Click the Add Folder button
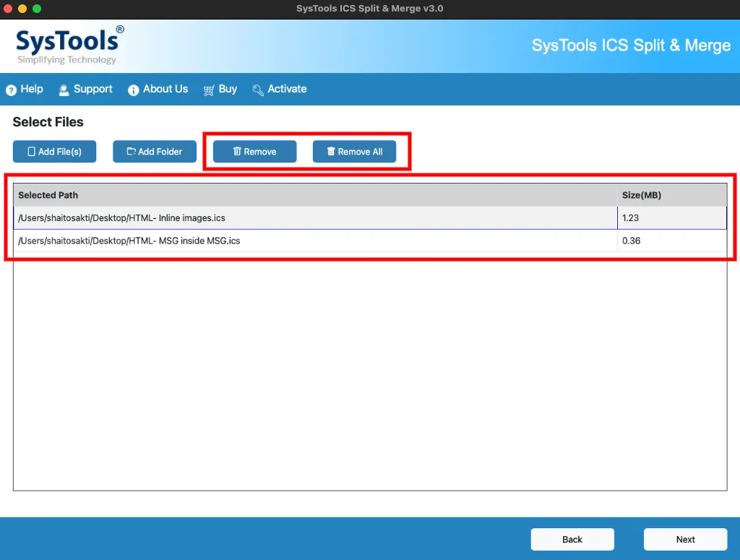Image resolution: width=740 pixels, height=560 pixels. pyautogui.click(x=155, y=152)
